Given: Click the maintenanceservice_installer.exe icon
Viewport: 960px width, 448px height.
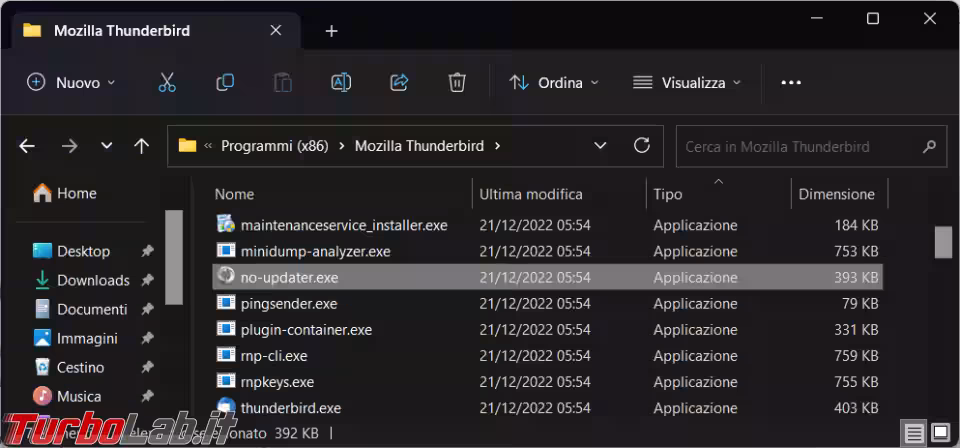Looking at the screenshot, I should (226, 224).
